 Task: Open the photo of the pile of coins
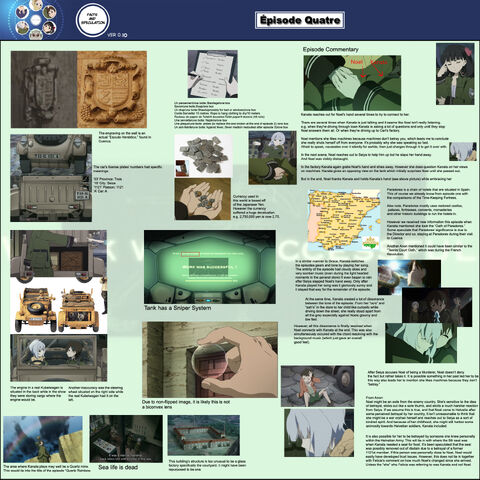[x=203, y=156]
